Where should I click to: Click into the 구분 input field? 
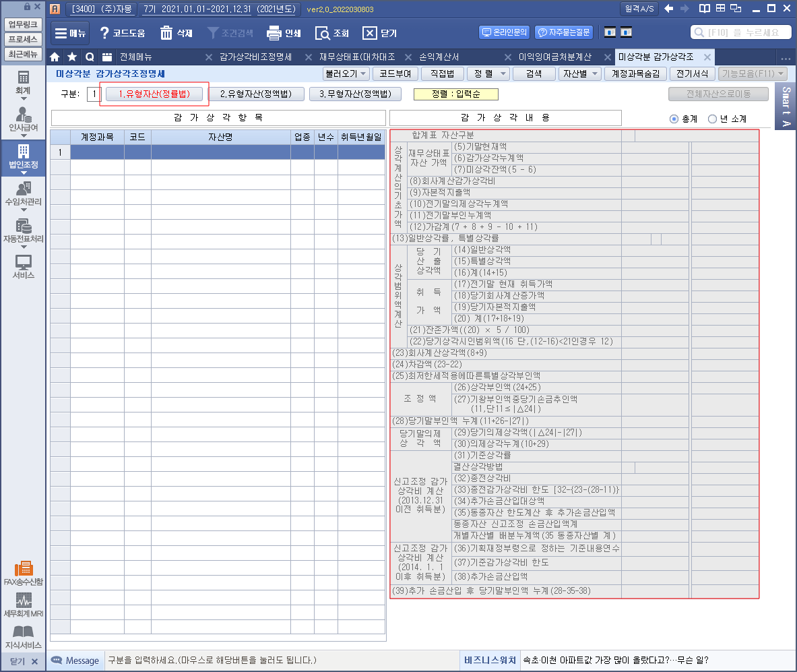(x=94, y=94)
